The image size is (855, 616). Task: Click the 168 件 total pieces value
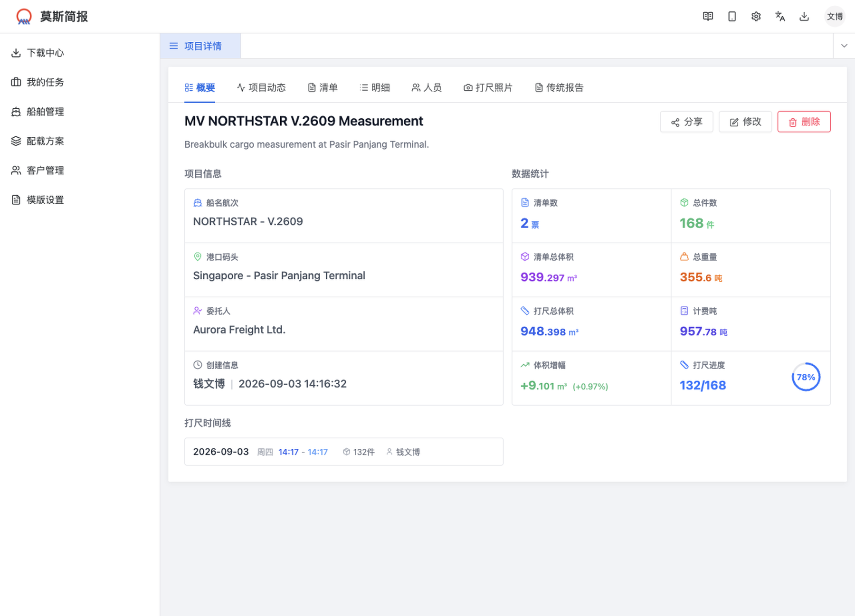tap(697, 223)
